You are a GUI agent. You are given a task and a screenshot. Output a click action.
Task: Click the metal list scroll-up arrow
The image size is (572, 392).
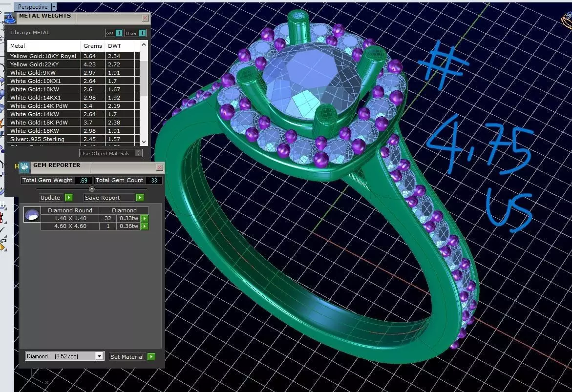coord(144,45)
